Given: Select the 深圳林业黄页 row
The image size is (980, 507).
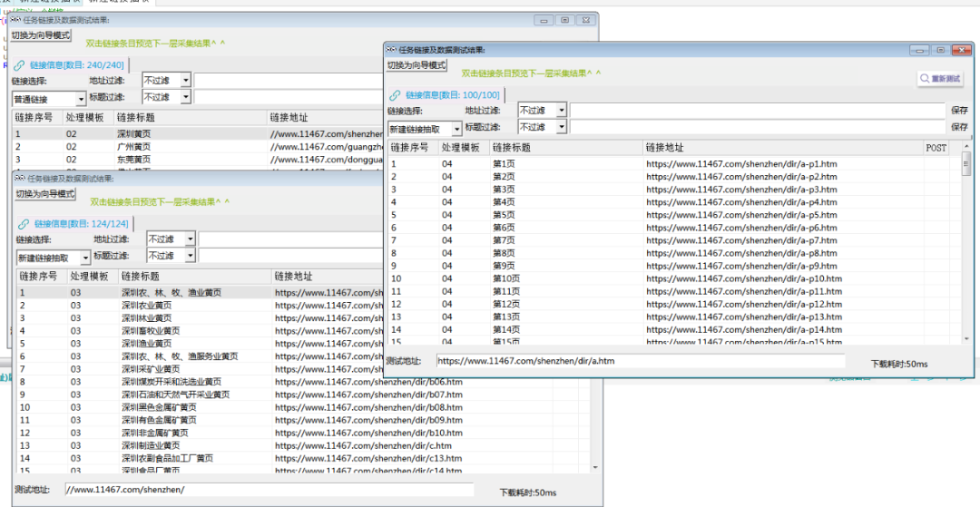Looking at the screenshot, I should pos(200,317).
